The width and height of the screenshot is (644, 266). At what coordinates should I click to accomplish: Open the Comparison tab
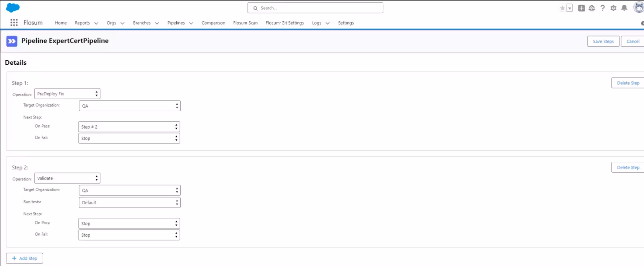213,23
